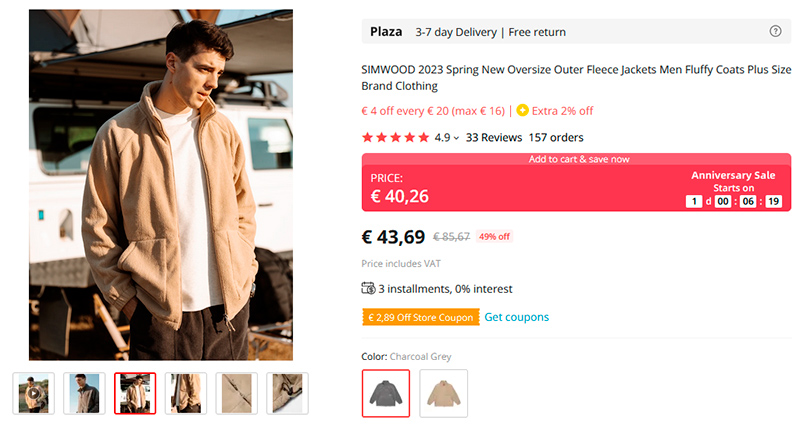Click the Get coupons link

(517, 317)
